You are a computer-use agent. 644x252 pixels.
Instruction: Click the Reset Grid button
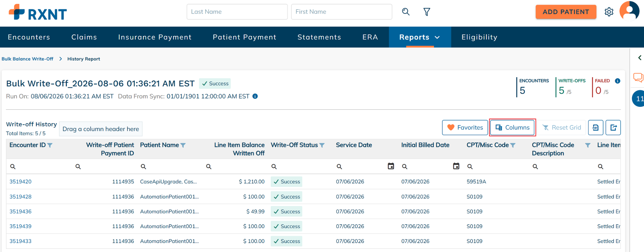562,128
